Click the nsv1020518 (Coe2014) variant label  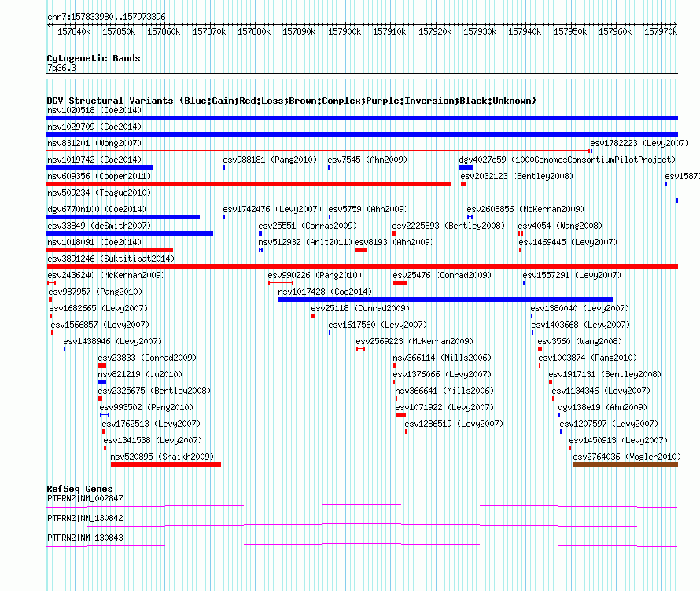click(x=94, y=110)
